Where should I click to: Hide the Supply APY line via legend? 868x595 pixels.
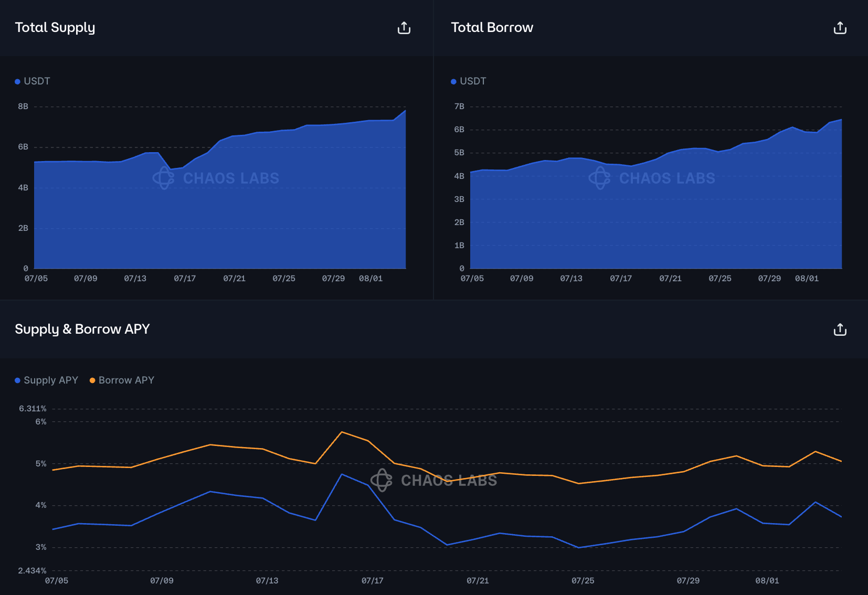47,380
